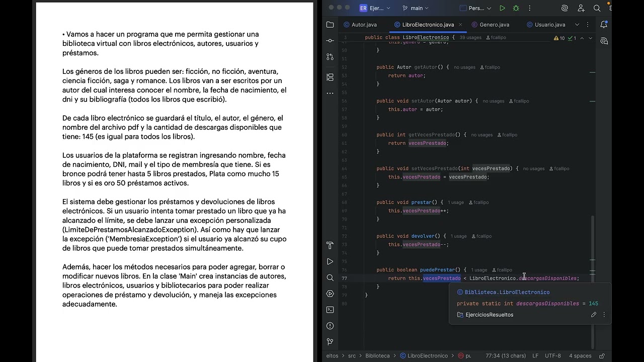Screen dimensions: 644x362
Task: Click the LibroElectronico breadcrumb
Action: pyautogui.click(x=424, y=355)
